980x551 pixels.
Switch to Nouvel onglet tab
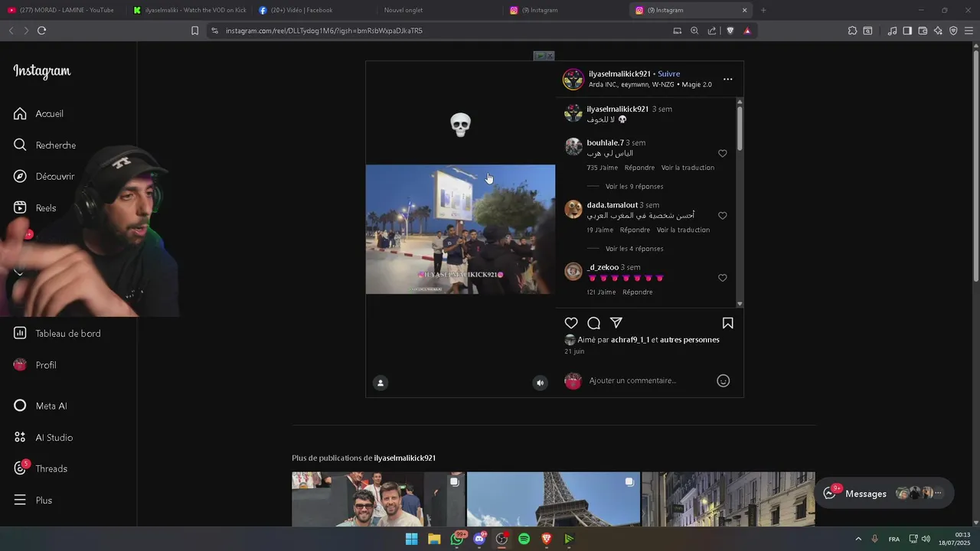click(x=438, y=10)
